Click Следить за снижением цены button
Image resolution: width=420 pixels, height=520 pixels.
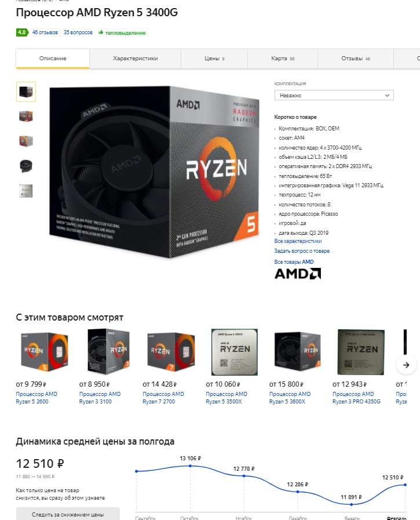pyautogui.click(x=68, y=514)
